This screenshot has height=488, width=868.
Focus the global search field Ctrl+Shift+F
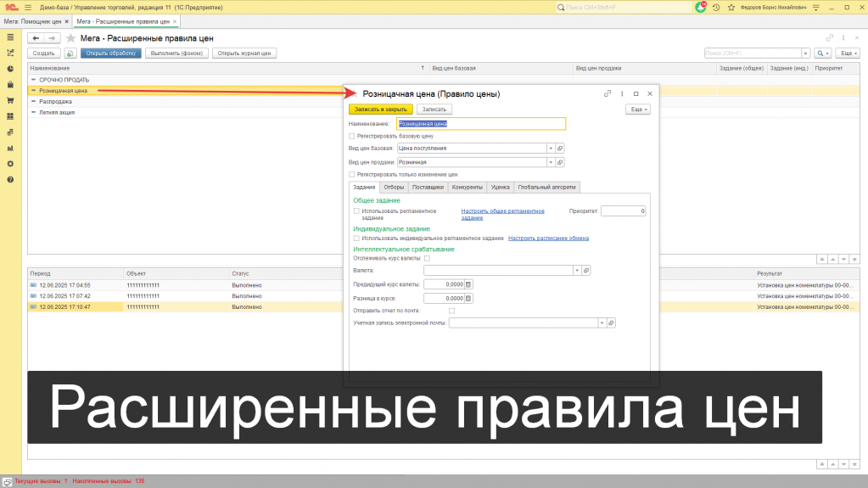[x=624, y=7]
